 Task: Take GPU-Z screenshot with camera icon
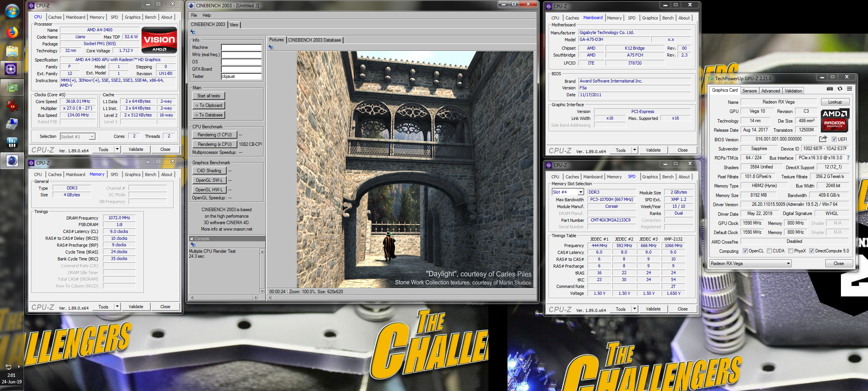pyautogui.click(x=829, y=89)
